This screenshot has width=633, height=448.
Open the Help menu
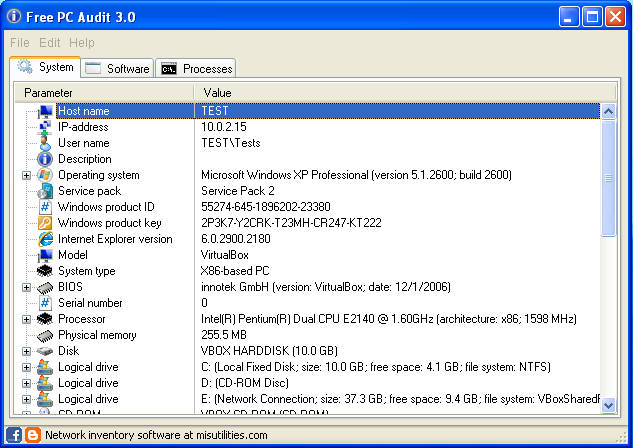coord(82,43)
